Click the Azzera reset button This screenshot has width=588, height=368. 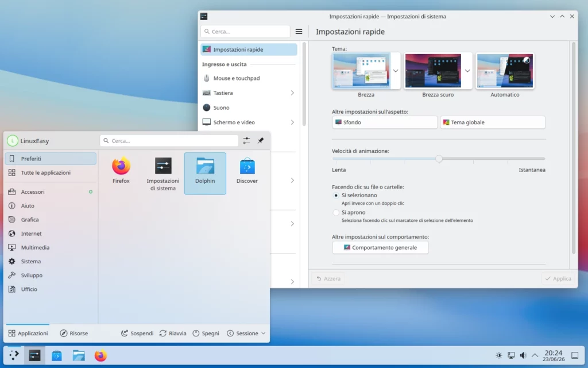[328, 279]
